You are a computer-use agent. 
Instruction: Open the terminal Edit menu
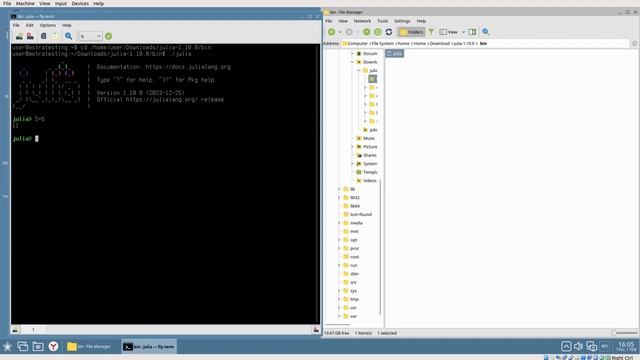click(x=29, y=25)
